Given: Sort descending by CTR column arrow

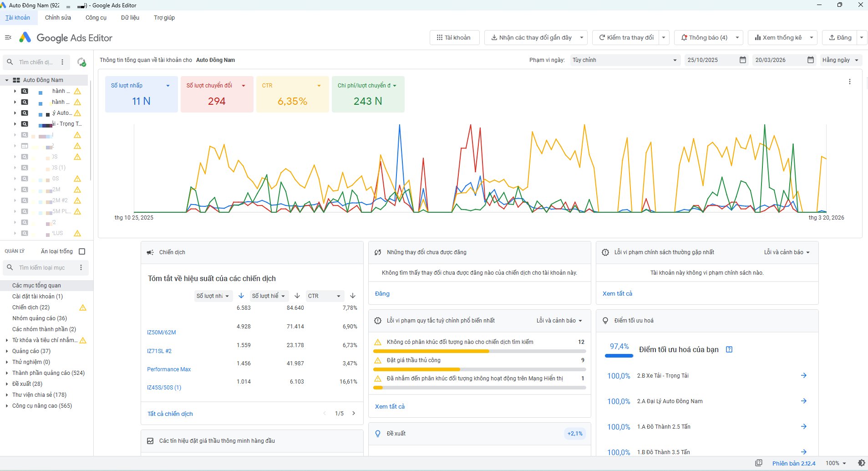Looking at the screenshot, I should pyautogui.click(x=353, y=296).
